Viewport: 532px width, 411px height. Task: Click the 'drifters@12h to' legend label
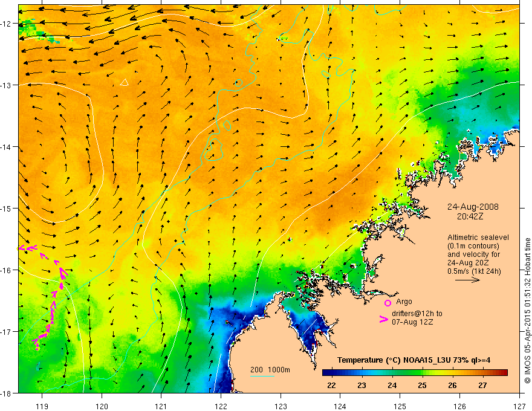pyautogui.click(x=417, y=314)
